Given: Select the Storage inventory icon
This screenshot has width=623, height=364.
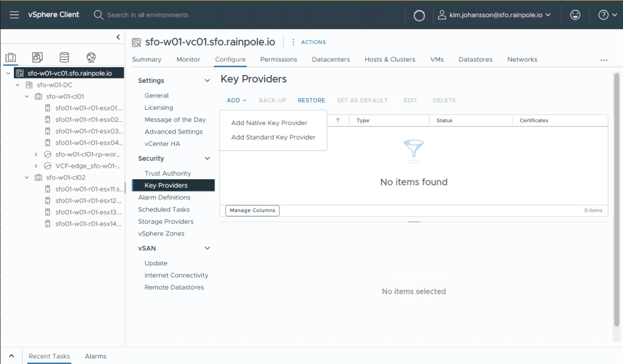Looking at the screenshot, I should (x=64, y=57).
